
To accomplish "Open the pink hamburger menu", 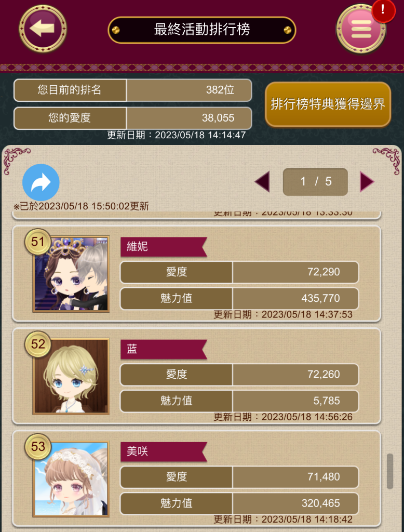I will 361,30.
